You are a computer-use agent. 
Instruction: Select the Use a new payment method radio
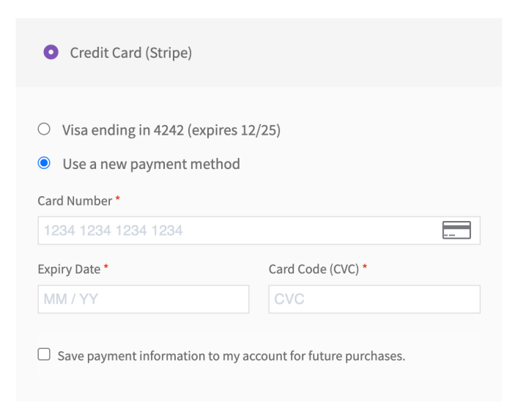(44, 163)
